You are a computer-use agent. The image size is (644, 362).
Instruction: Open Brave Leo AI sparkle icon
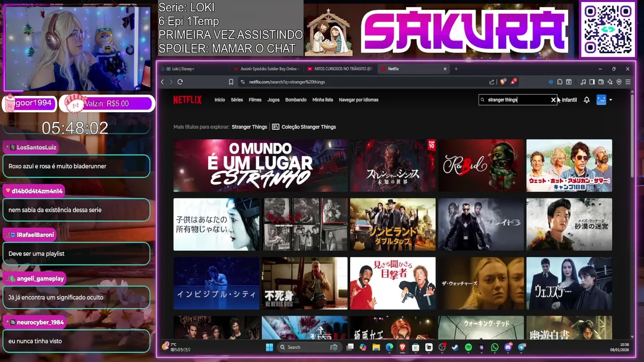[610, 82]
